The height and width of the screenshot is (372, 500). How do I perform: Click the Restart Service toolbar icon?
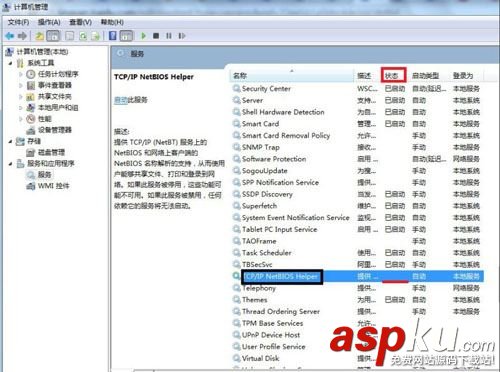[182, 36]
